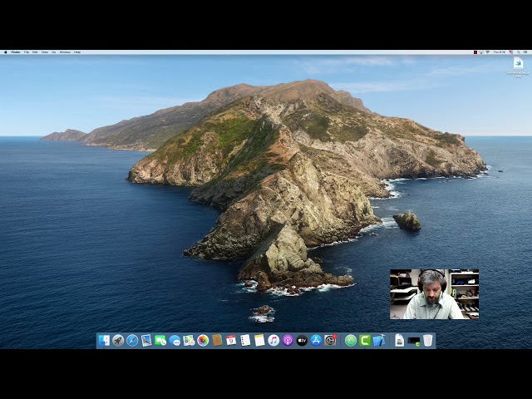Open Messages from the Dock
The height and width of the screenshot is (399, 532).
(175, 340)
